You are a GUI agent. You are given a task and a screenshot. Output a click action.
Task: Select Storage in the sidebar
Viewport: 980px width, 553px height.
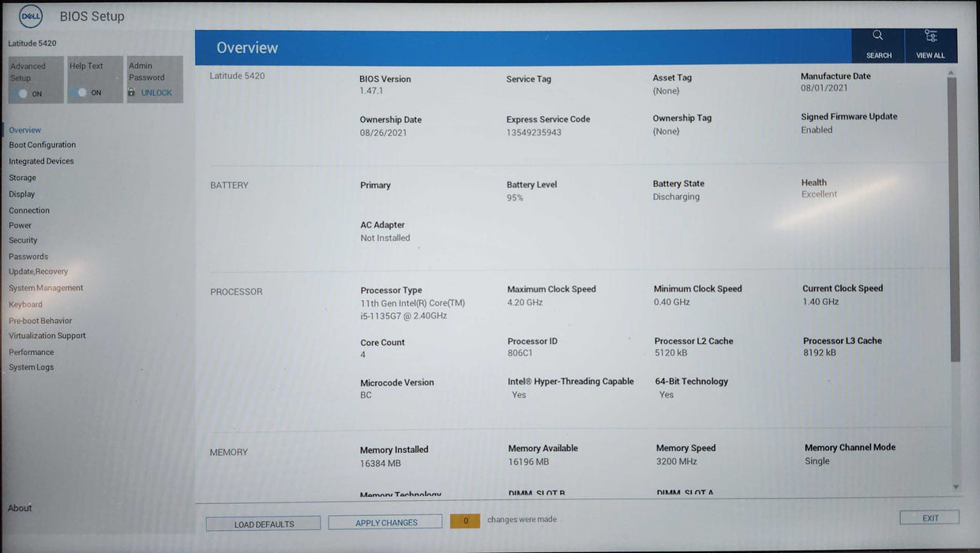pos(22,177)
